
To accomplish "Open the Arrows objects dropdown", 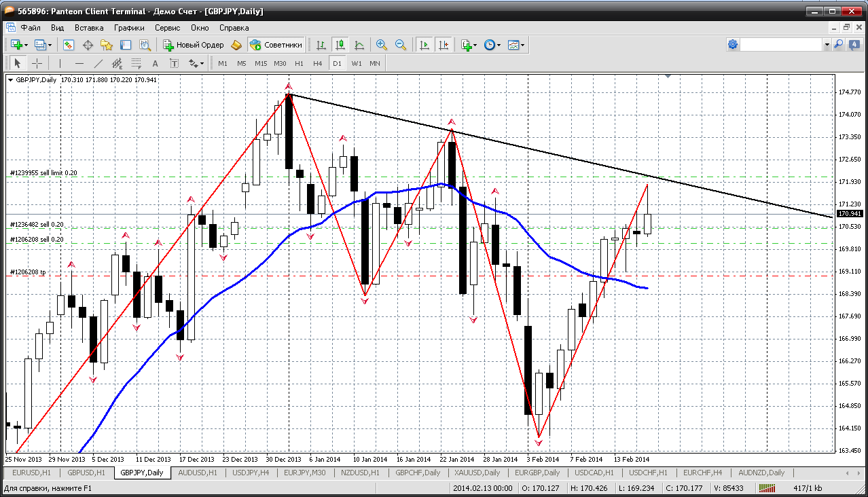I will (196, 63).
